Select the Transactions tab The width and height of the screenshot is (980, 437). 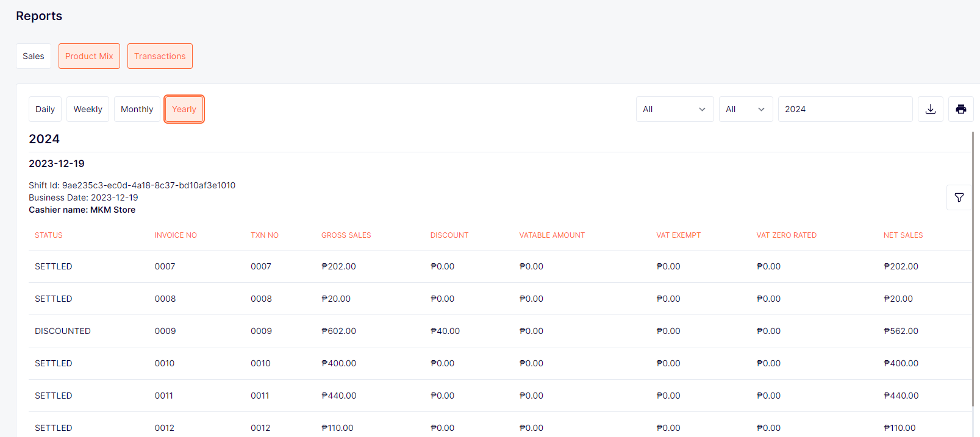160,56
